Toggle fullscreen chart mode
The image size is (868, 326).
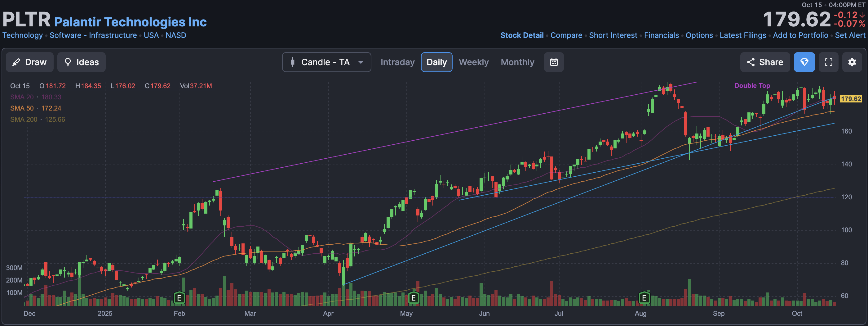(828, 62)
